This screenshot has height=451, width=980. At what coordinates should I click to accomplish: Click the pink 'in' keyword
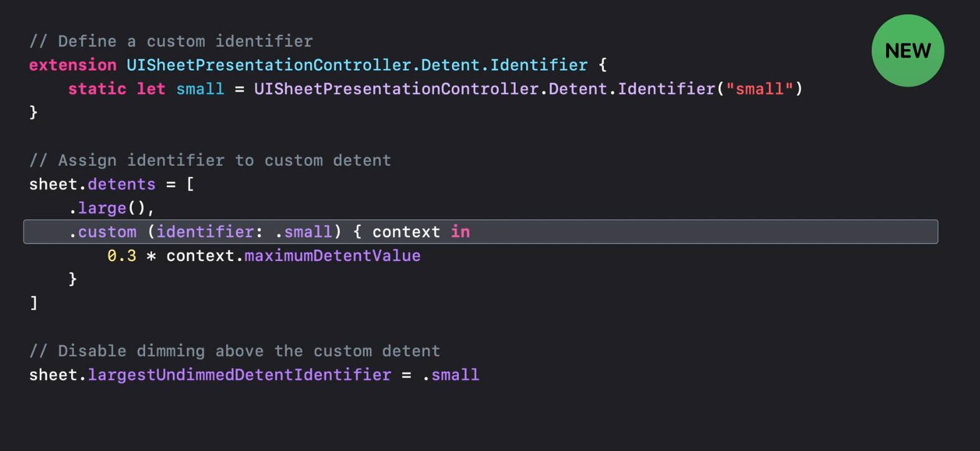pos(460,232)
